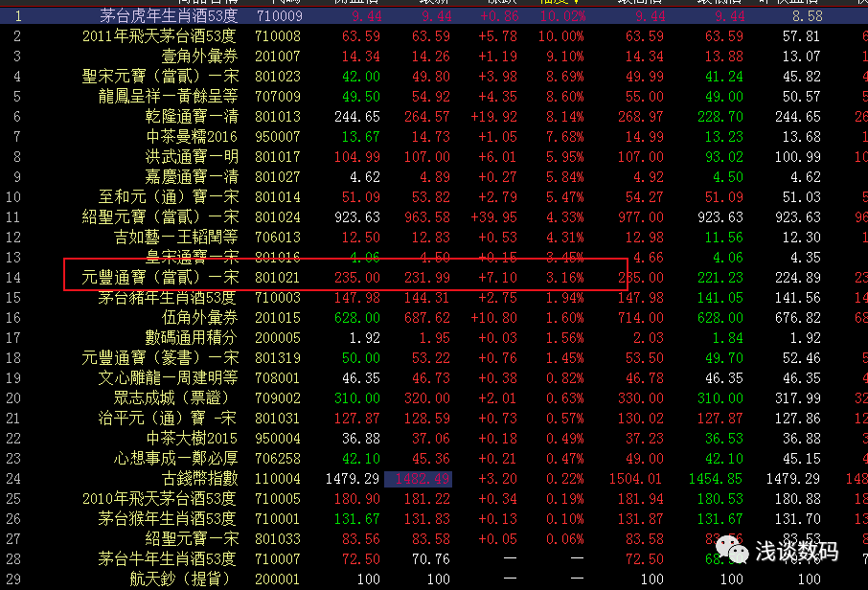Click the 2010年飛天茅台酒53度 product name

[159, 499]
